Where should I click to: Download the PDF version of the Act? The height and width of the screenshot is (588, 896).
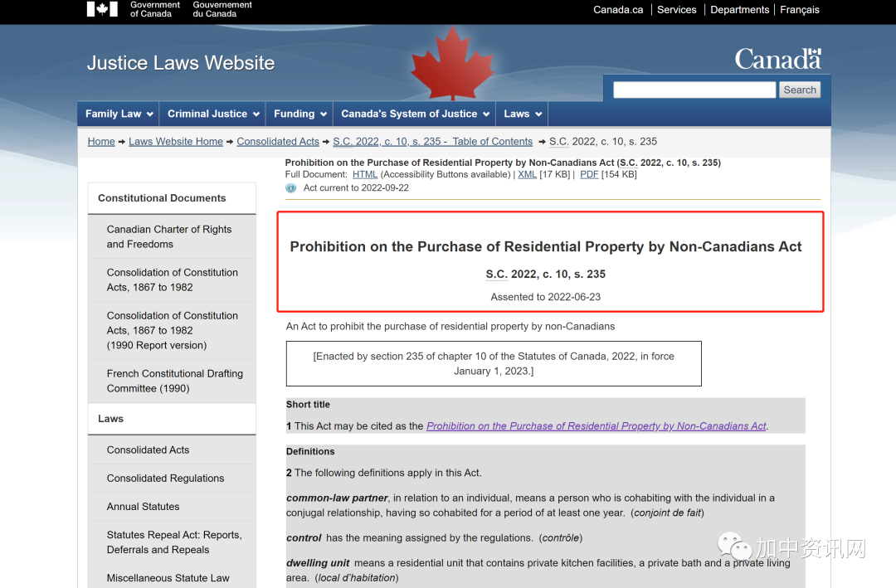tap(589, 174)
